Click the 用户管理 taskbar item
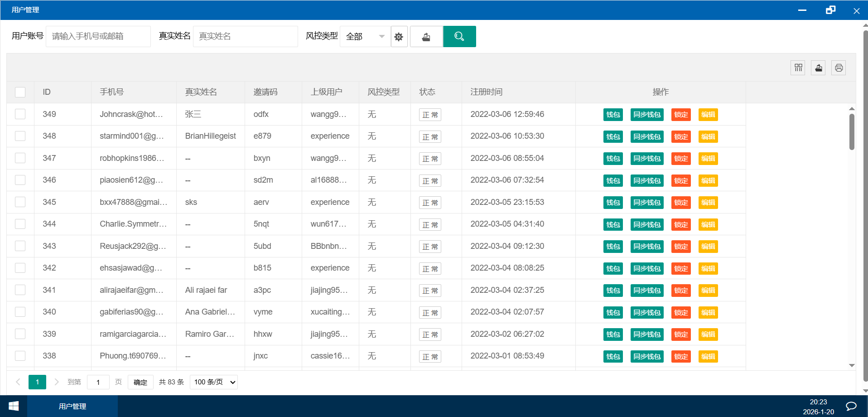The width and height of the screenshot is (868, 417). tap(72, 406)
